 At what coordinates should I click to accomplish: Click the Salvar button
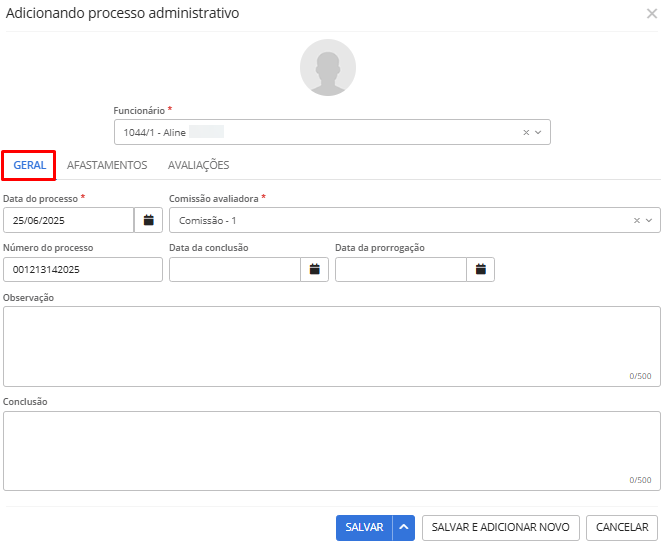(364, 527)
